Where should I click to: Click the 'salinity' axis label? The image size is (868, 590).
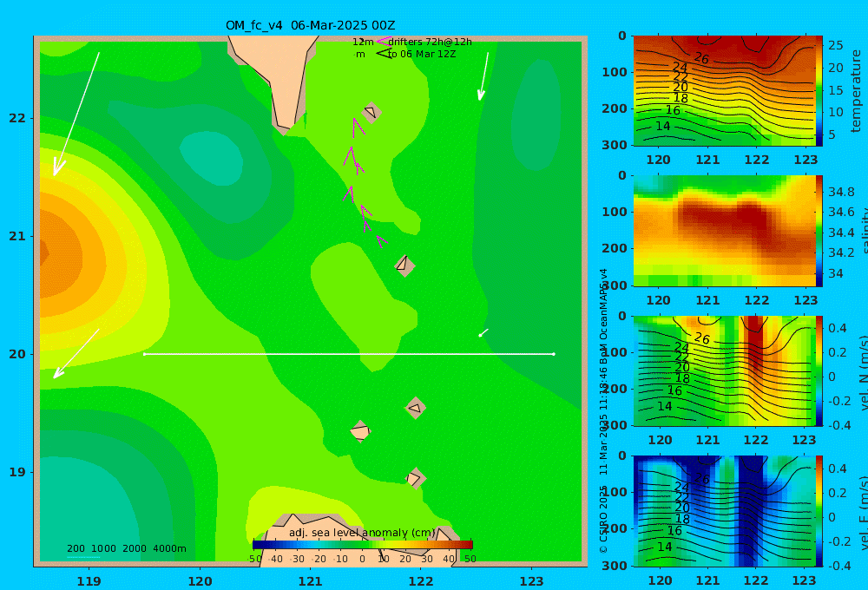pos(865,231)
